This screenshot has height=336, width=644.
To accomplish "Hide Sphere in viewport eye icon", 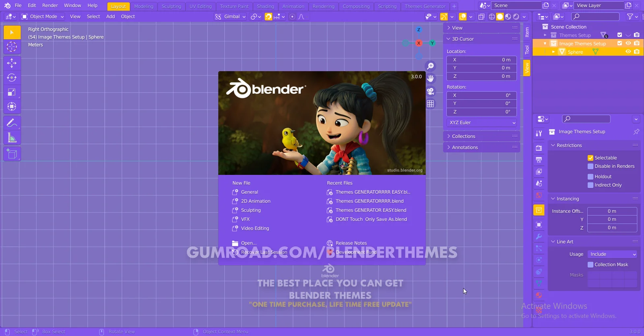I will (628, 52).
